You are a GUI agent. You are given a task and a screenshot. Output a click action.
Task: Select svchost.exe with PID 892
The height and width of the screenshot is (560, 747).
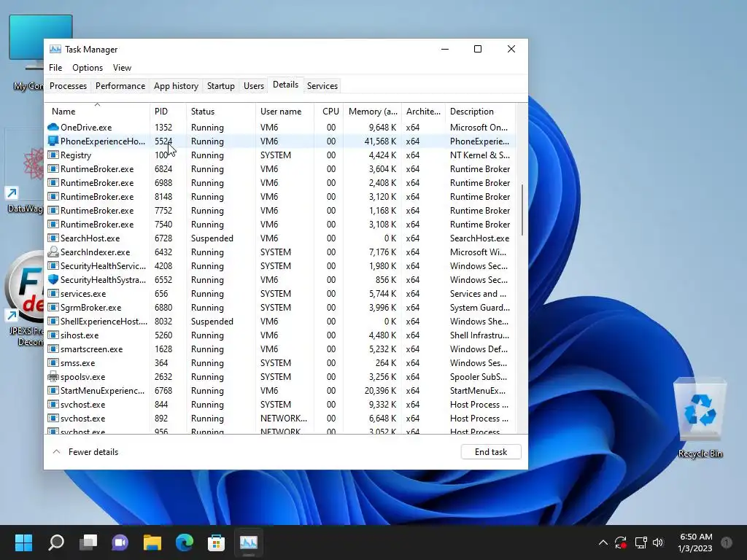280,418
